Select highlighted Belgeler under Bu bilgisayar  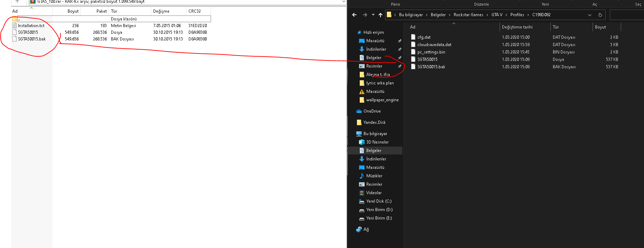coord(375,151)
